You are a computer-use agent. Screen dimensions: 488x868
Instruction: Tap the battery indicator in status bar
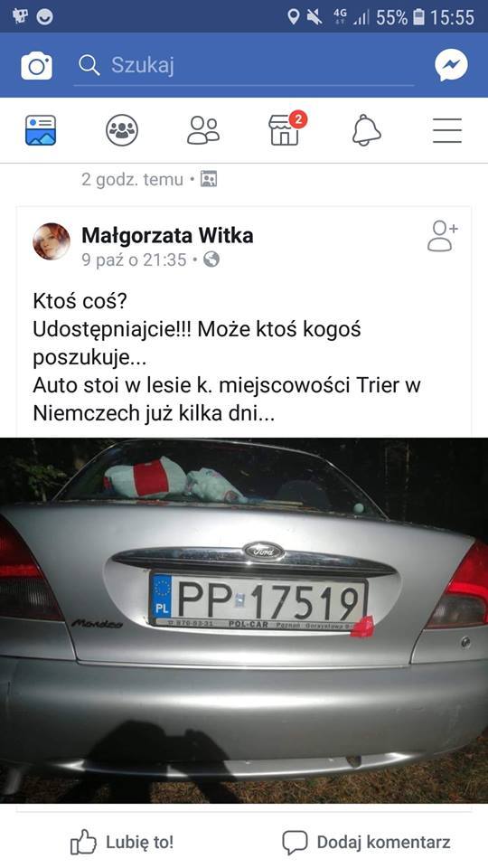(418, 17)
